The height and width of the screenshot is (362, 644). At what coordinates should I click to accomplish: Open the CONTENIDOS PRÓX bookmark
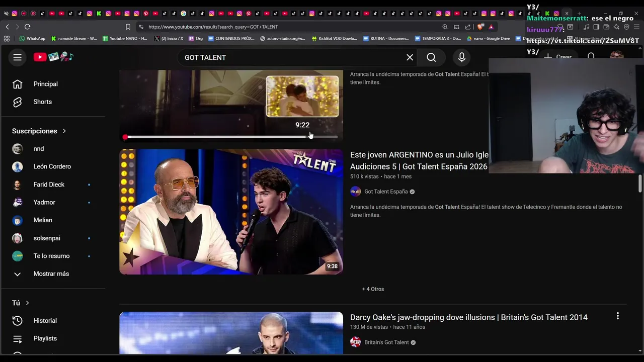pyautogui.click(x=231, y=38)
